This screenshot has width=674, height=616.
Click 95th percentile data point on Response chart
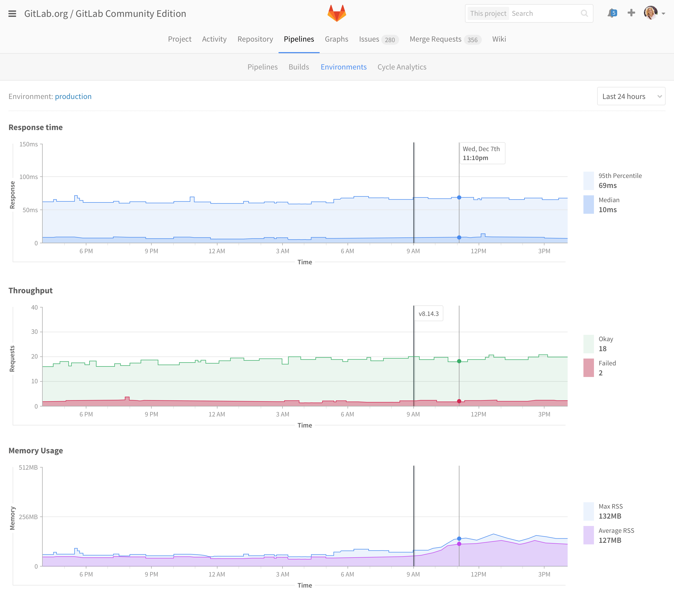(459, 197)
